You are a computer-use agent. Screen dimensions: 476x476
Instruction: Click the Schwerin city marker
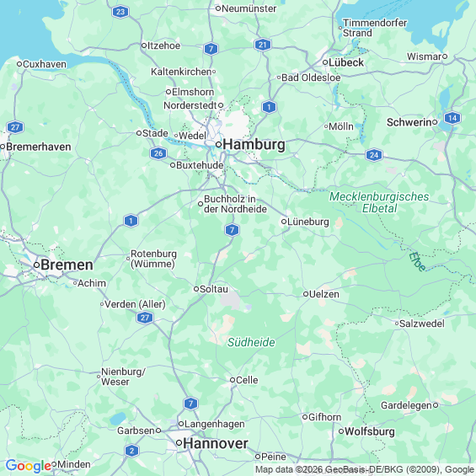pos(435,122)
